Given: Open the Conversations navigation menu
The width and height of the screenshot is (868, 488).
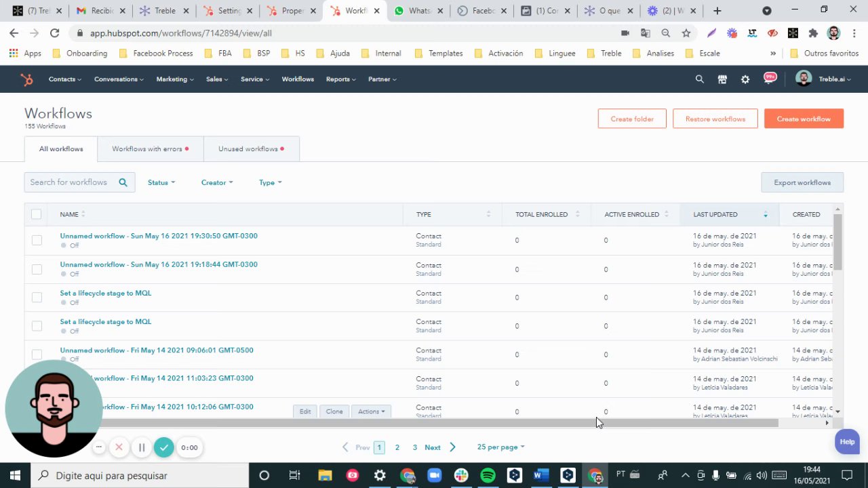Looking at the screenshot, I should (119, 79).
